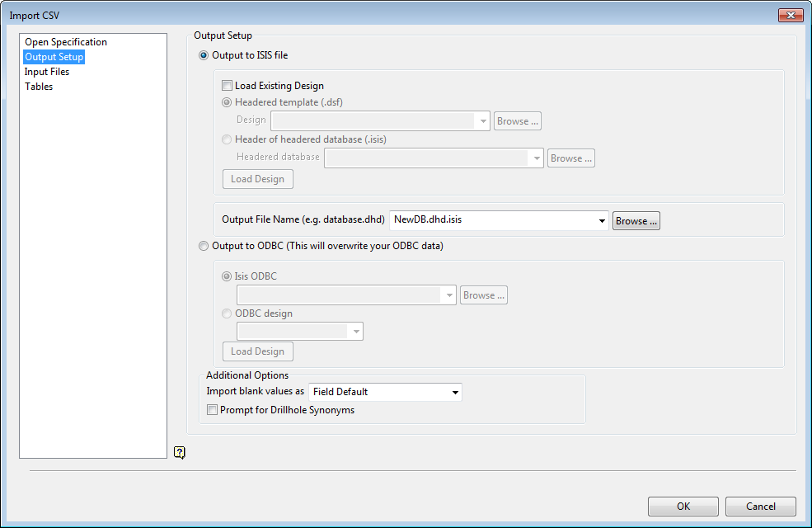Screen dimensions: 812x528
Task: Click the Load Design button under ODBC
Action: click(x=257, y=351)
